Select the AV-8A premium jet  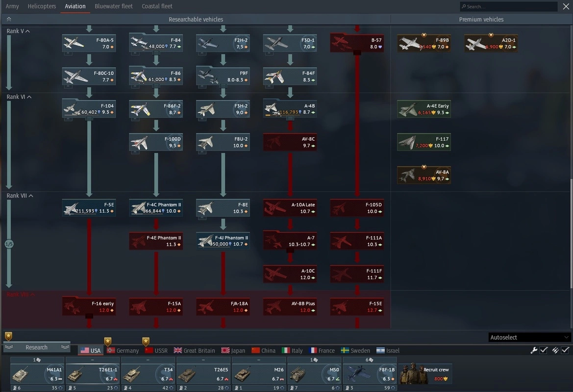[424, 175]
